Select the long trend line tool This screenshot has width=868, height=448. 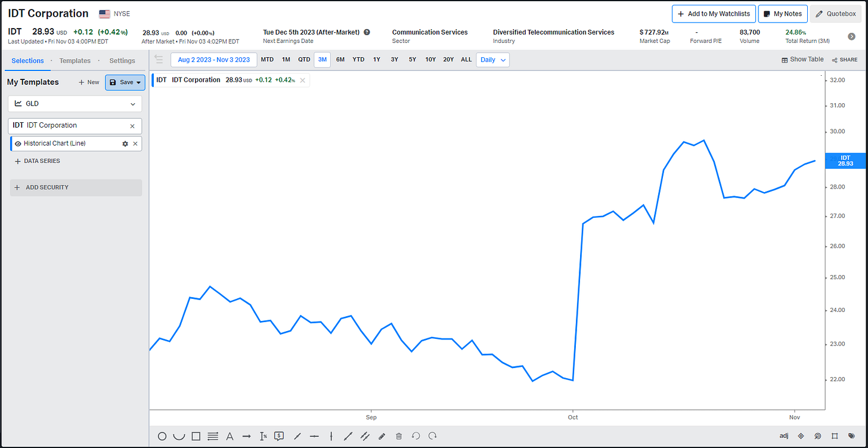pyautogui.click(x=348, y=436)
